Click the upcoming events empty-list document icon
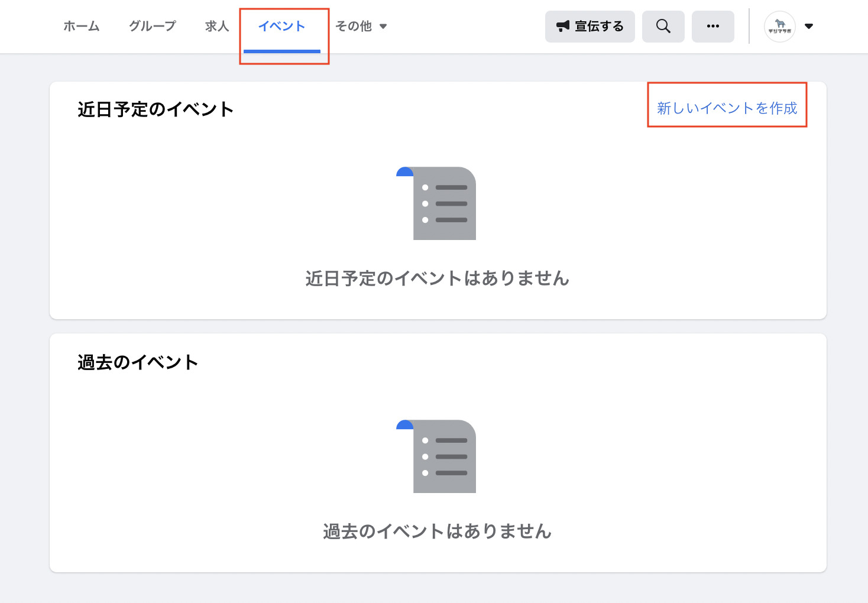Screen dimensions: 868x603 437,203
